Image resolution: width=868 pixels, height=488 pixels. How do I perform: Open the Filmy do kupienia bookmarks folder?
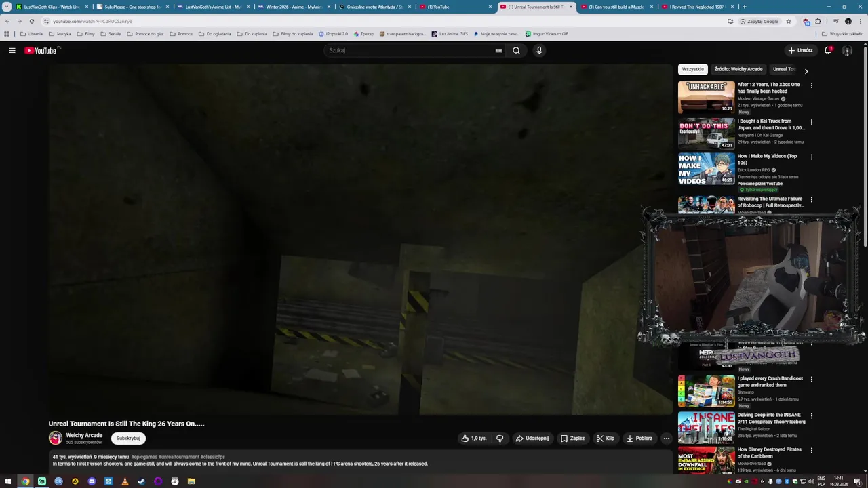tap(294, 34)
